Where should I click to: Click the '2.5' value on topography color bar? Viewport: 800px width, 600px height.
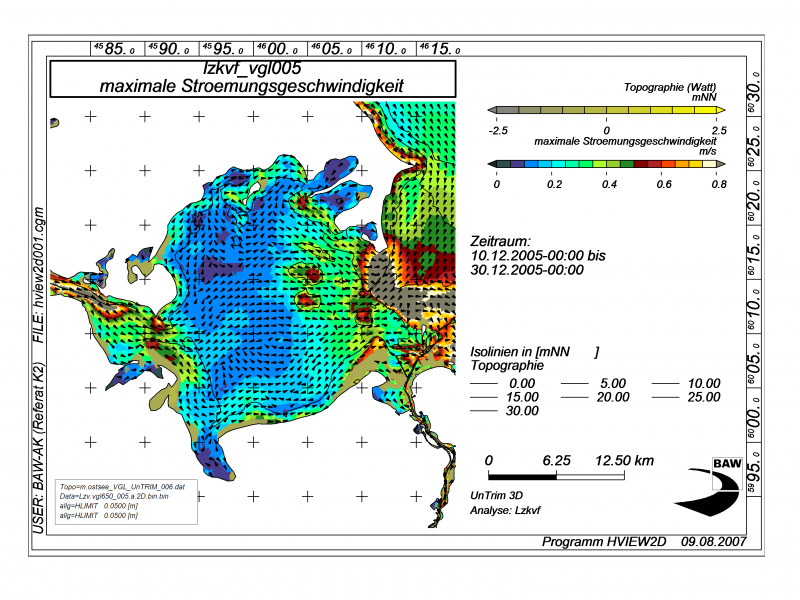tap(719, 131)
